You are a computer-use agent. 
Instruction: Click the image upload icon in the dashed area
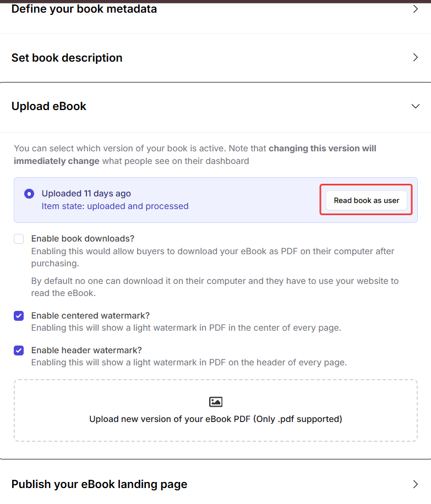point(216,402)
